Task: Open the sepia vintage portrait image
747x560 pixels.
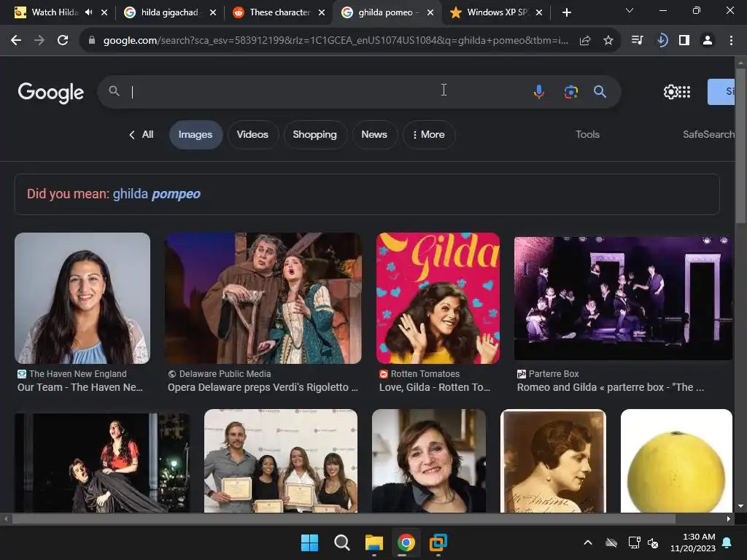Action: click(x=553, y=461)
